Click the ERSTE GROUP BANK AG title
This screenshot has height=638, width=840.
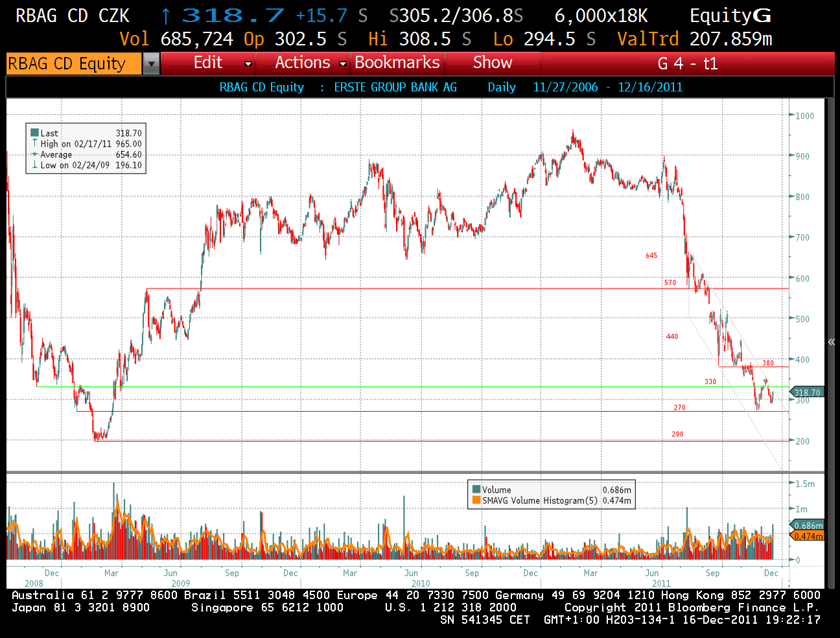coord(395,87)
